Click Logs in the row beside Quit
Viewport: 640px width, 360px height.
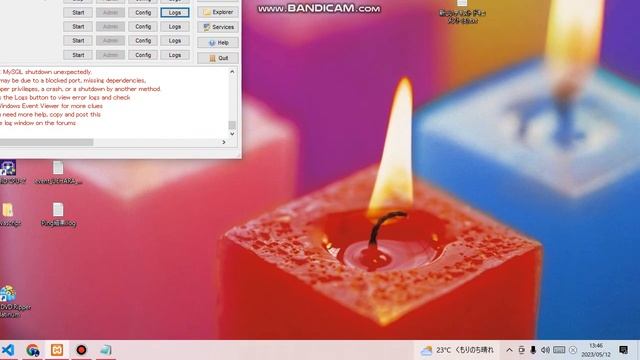click(x=175, y=55)
